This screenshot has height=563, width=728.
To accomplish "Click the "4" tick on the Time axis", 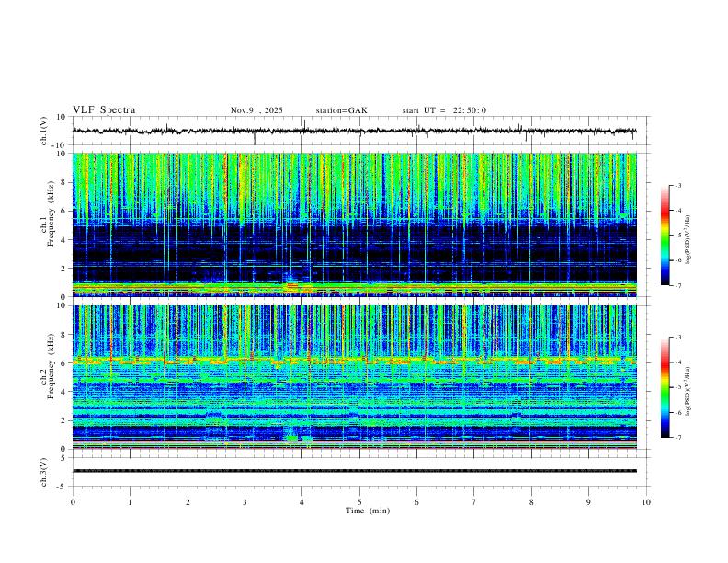I will point(302,502).
